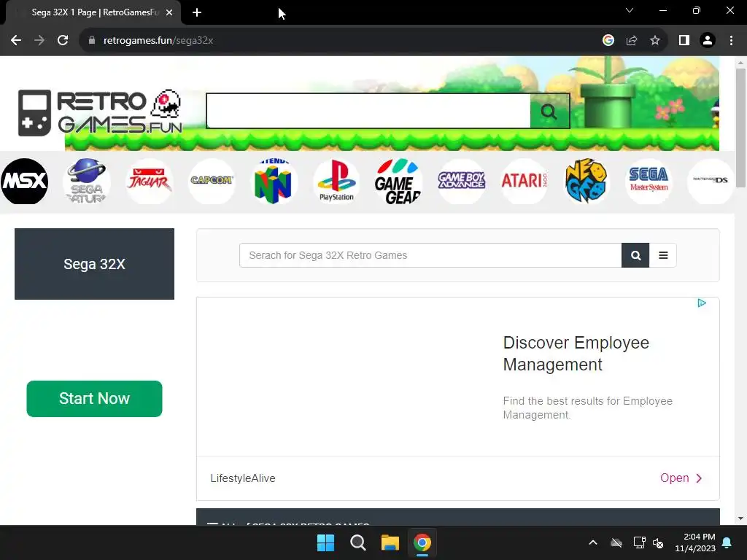
Task: Click the green header search button
Action: pos(550,111)
